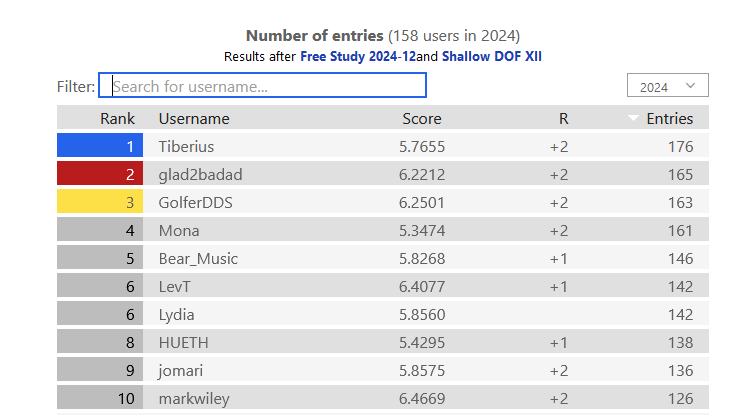The height and width of the screenshot is (415, 752).
Task: Click the sort arrow beside Entries header
Action: coord(633,118)
